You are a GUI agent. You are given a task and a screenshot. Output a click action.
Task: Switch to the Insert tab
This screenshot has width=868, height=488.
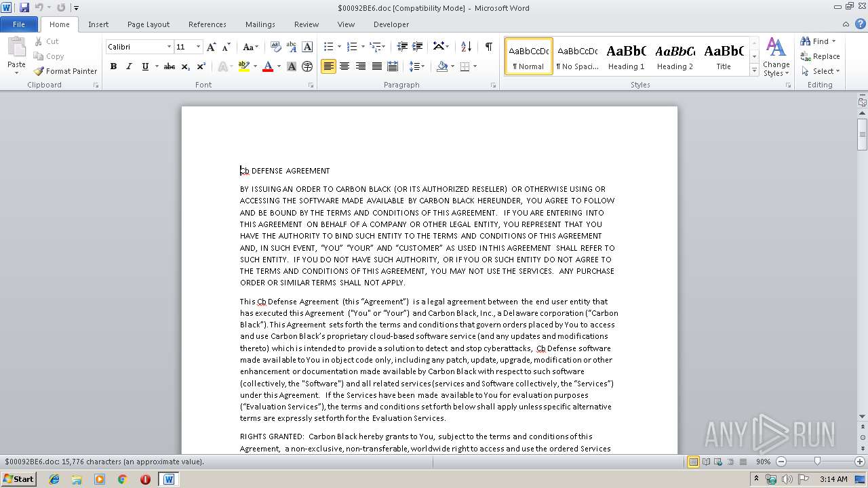98,24
